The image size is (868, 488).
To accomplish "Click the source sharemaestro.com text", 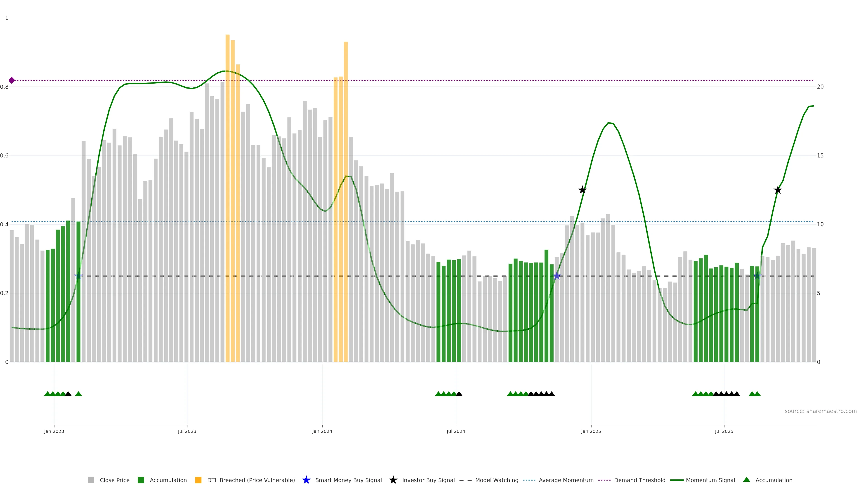I will pos(821,411).
